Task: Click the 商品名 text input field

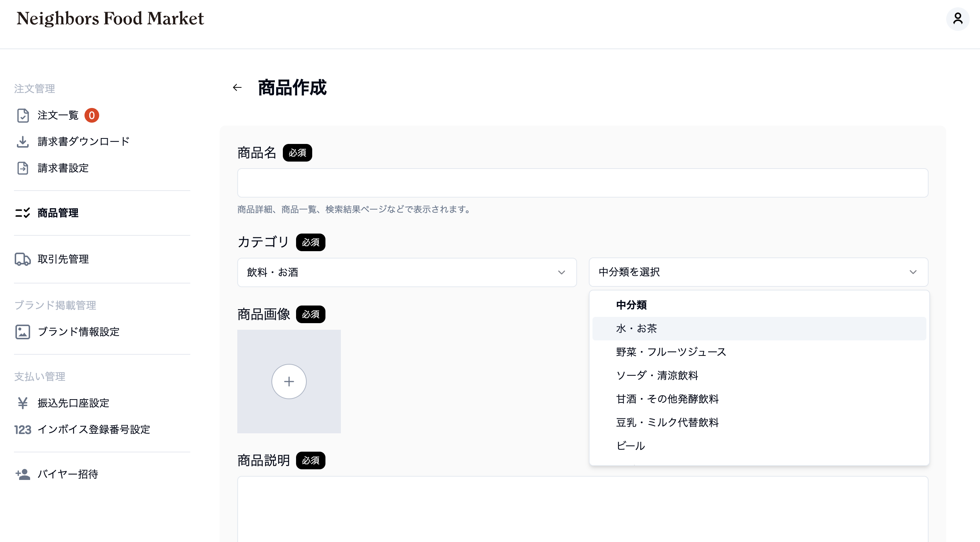Action: click(583, 183)
